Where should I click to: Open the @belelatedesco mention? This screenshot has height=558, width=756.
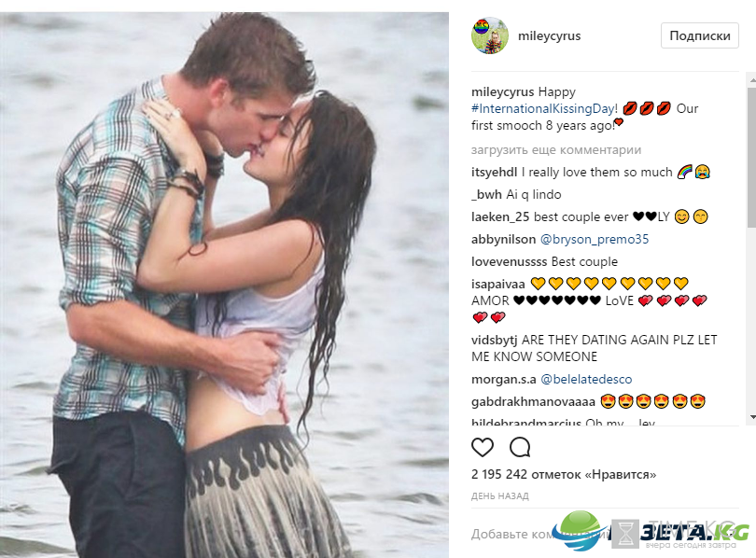(x=586, y=379)
